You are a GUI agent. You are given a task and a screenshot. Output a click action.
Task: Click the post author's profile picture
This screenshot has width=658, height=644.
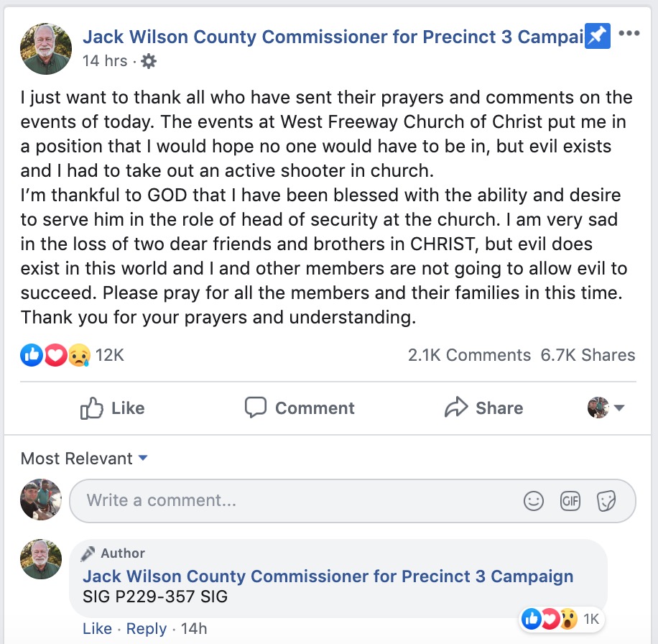[x=46, y=49]
